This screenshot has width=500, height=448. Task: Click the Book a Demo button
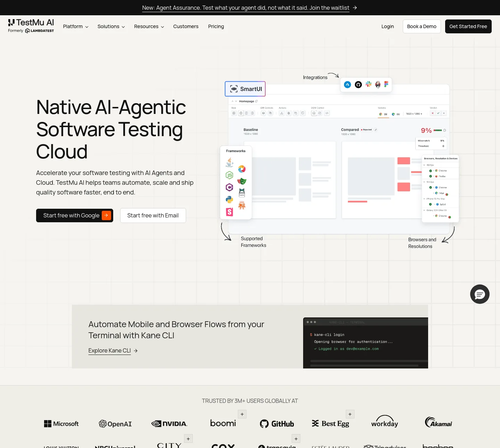(422, 26)
